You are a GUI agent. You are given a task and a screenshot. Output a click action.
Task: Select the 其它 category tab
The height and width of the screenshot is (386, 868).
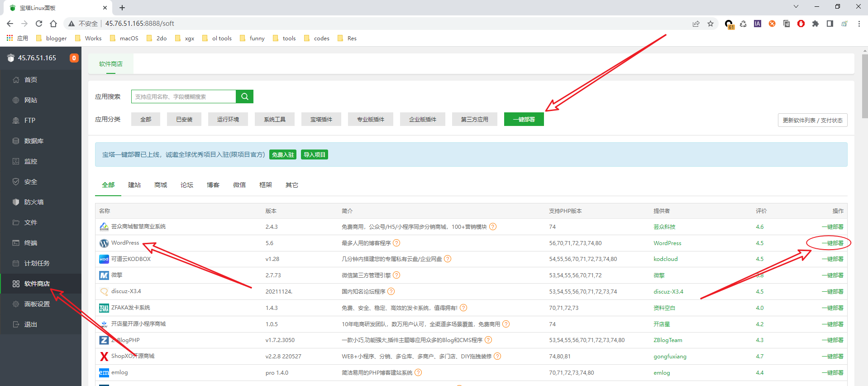292,185
